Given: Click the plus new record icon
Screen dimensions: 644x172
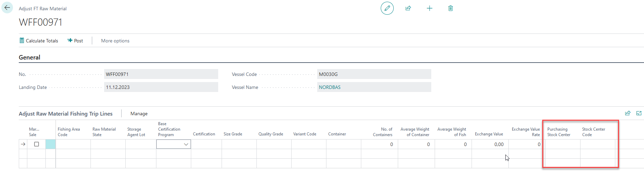Looking at the screenshot, I should [430, 8].
